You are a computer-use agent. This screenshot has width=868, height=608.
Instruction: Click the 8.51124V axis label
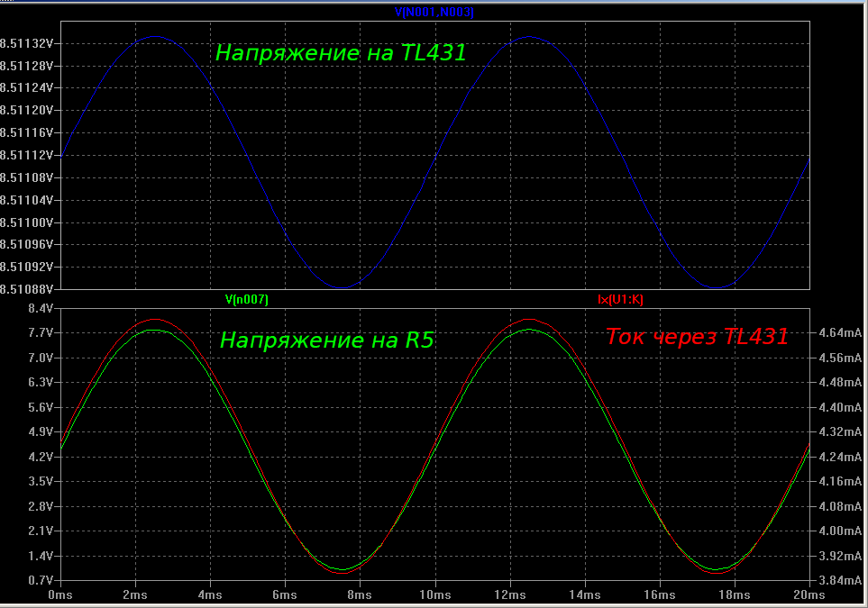click(x=26, y=88)
